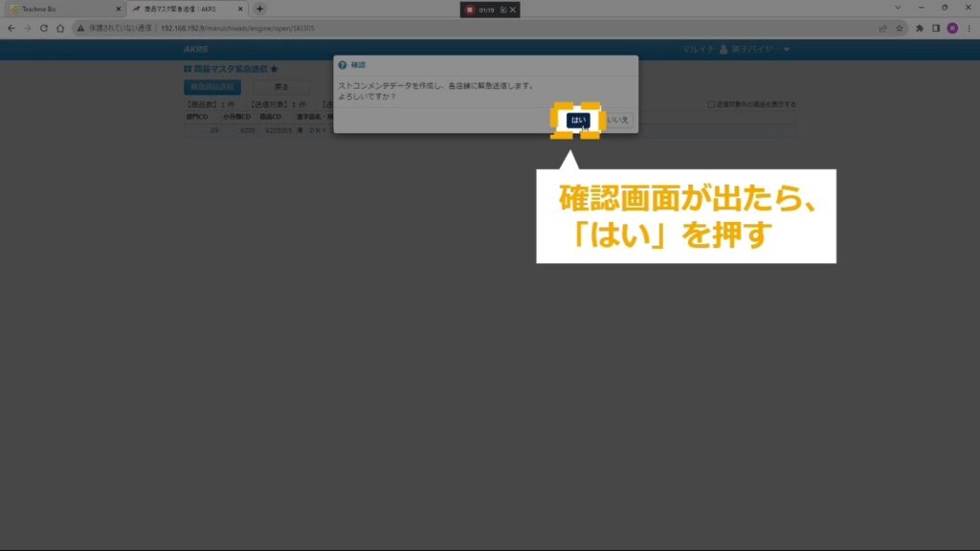Open the Chrome extensions puzzle icon

[x=920, y=29]
